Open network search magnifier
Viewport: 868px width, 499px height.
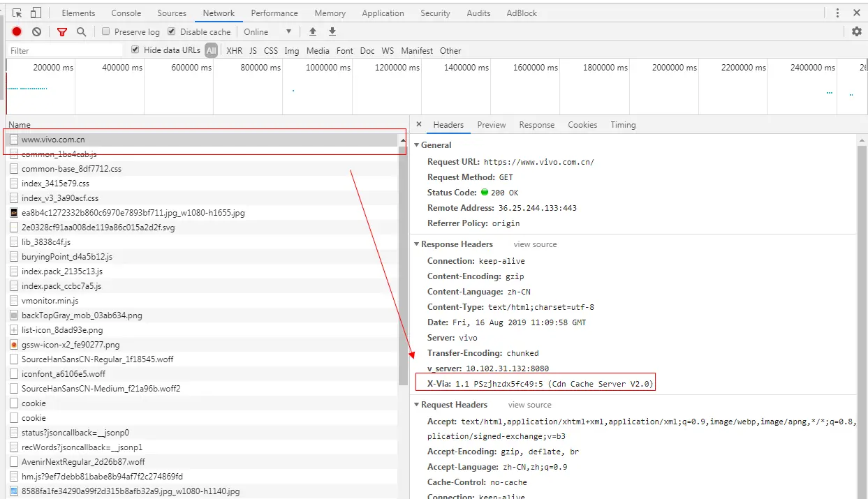(82, 31)
